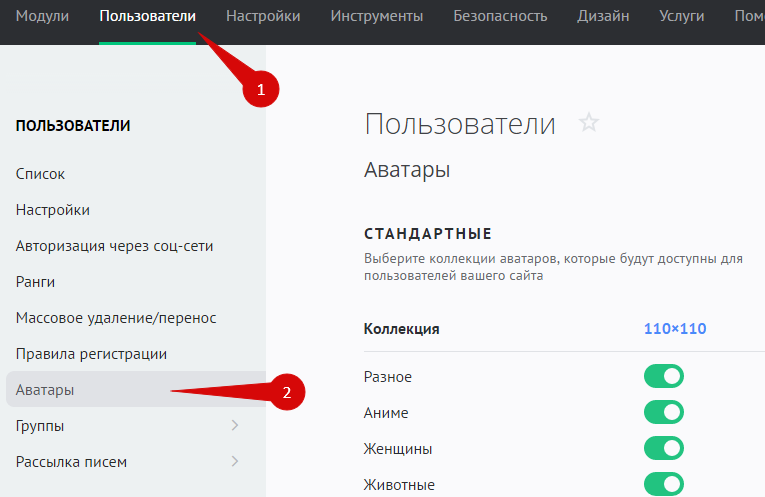The height and width of the screenshot is (497, 765).
Task: Expand Рассылка писем submenu chevron
Action: point(235,462)
